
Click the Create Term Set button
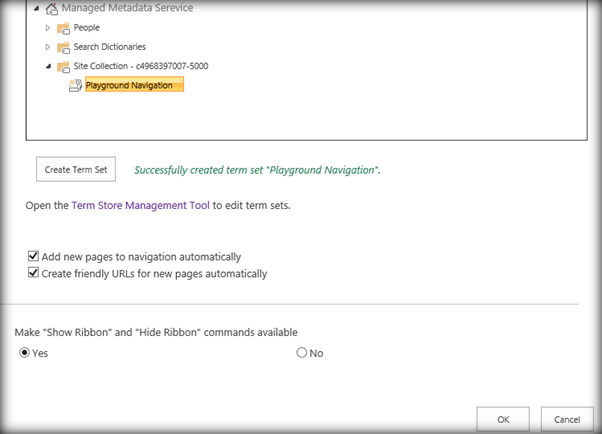[76, 169]
